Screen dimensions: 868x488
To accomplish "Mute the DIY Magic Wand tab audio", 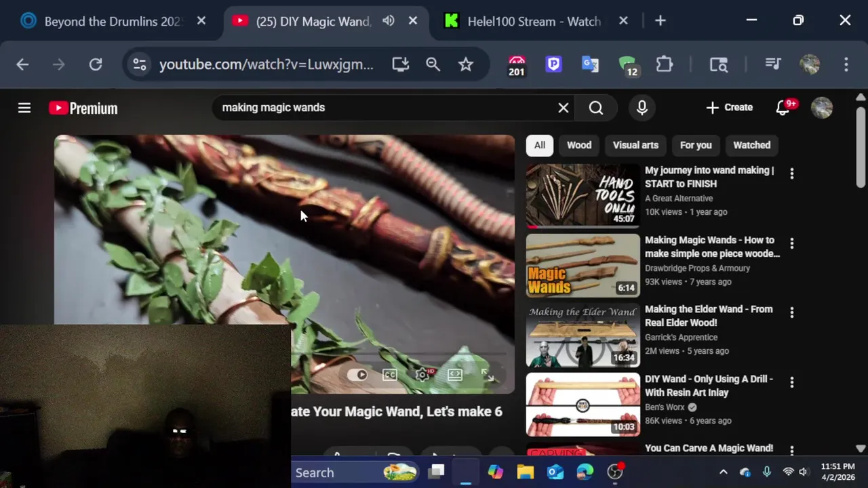I will (x=388, y=21).
